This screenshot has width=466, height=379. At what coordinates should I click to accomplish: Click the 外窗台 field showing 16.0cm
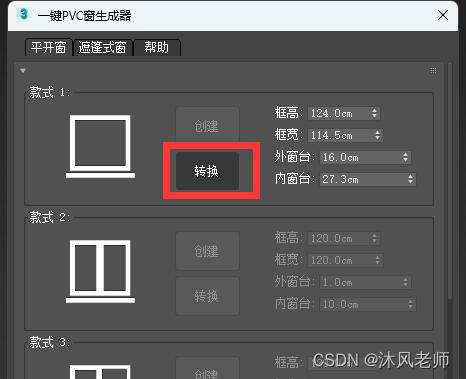point(365,157)
